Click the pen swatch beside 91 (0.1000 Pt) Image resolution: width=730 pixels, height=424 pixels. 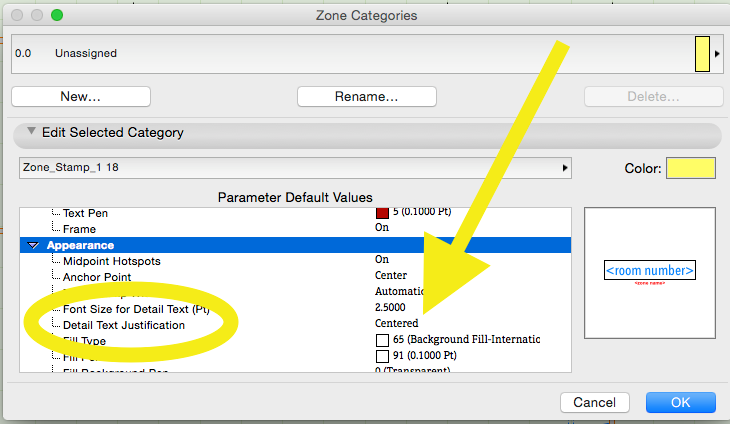382,356
